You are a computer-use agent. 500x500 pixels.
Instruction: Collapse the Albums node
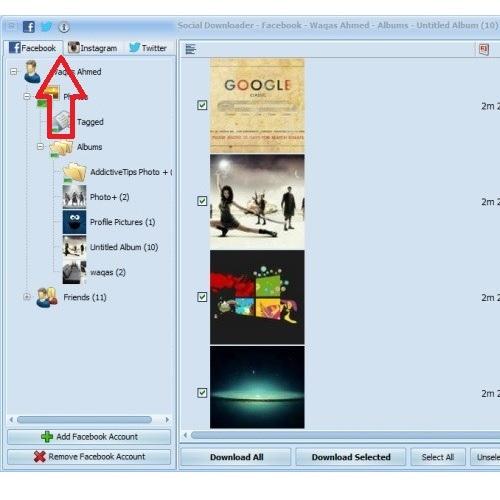pos(40,147)
